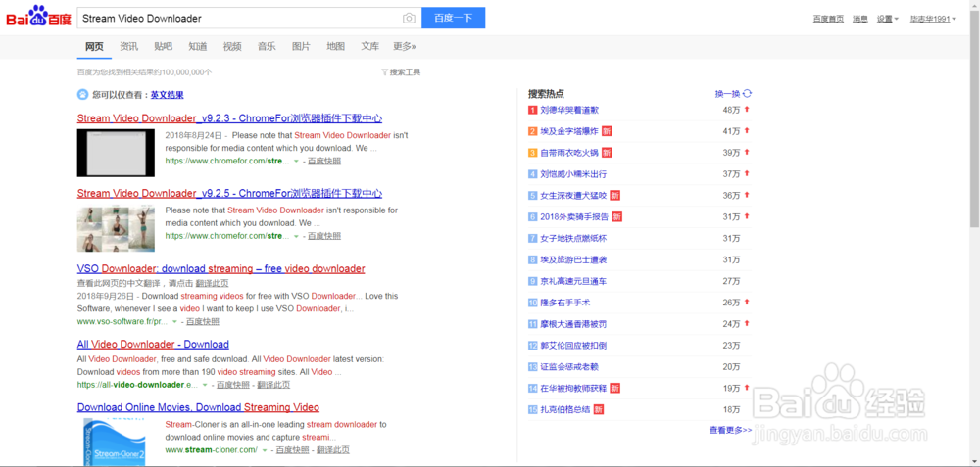
Task: Open 百度首页 link
Action: tap(828, 19)
